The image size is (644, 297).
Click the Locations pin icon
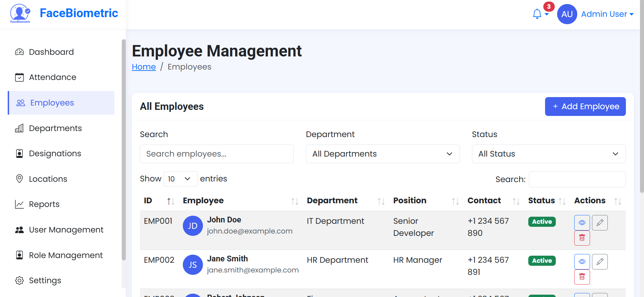[x=19, y=179]
